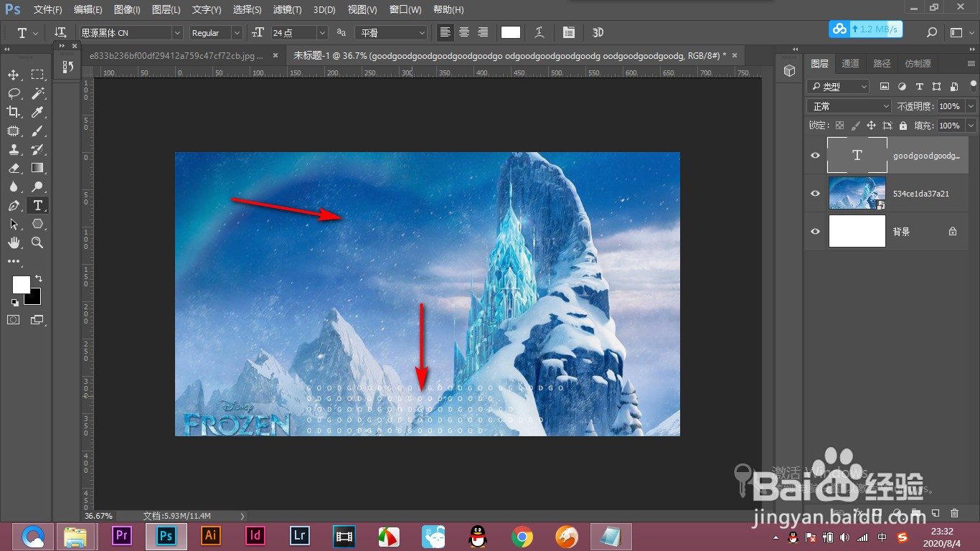Select the Zoom magnifier tool
Image resolution: width=980 pixels, height=551 pixels.
pos(37,242)
